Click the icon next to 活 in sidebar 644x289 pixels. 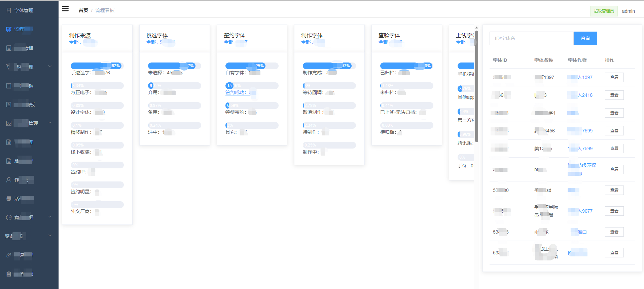pos(9,199)
